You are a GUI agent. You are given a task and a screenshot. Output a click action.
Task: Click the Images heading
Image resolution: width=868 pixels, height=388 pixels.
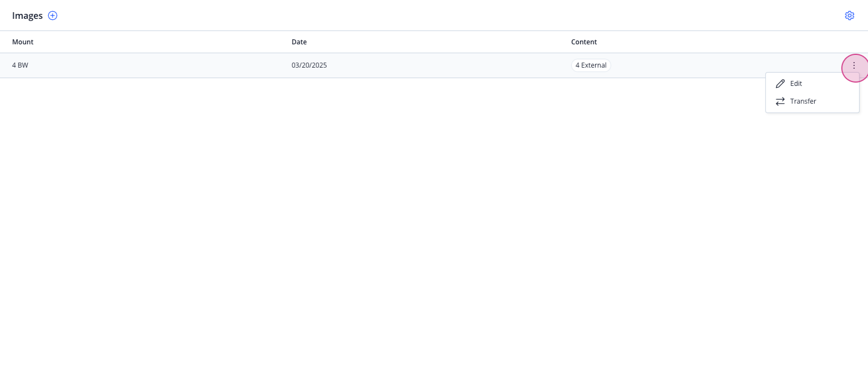pos(27,16)
